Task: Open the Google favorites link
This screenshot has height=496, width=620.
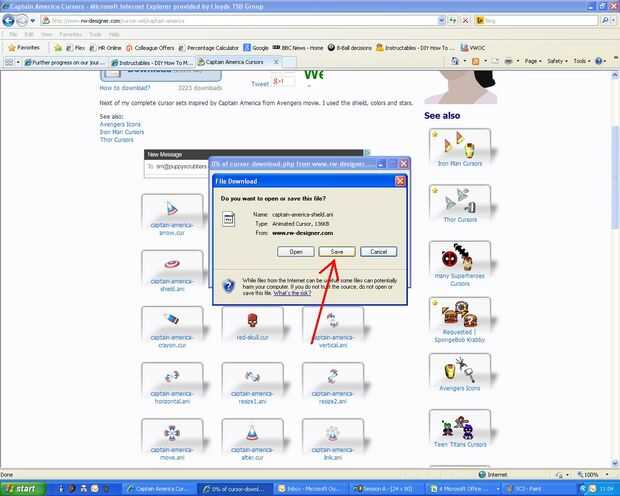Action: (x=256, y=48)
